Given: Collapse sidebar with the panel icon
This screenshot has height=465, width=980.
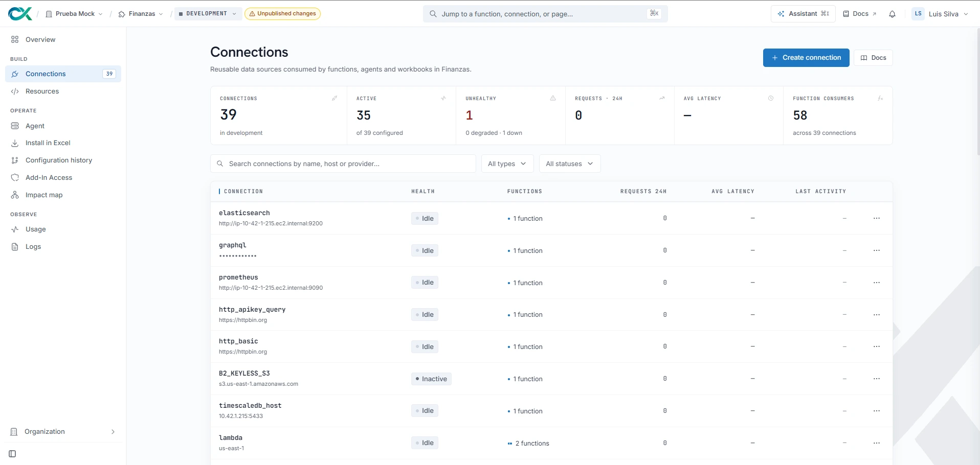Looking at the screenshot, I should tap(12, 454).
